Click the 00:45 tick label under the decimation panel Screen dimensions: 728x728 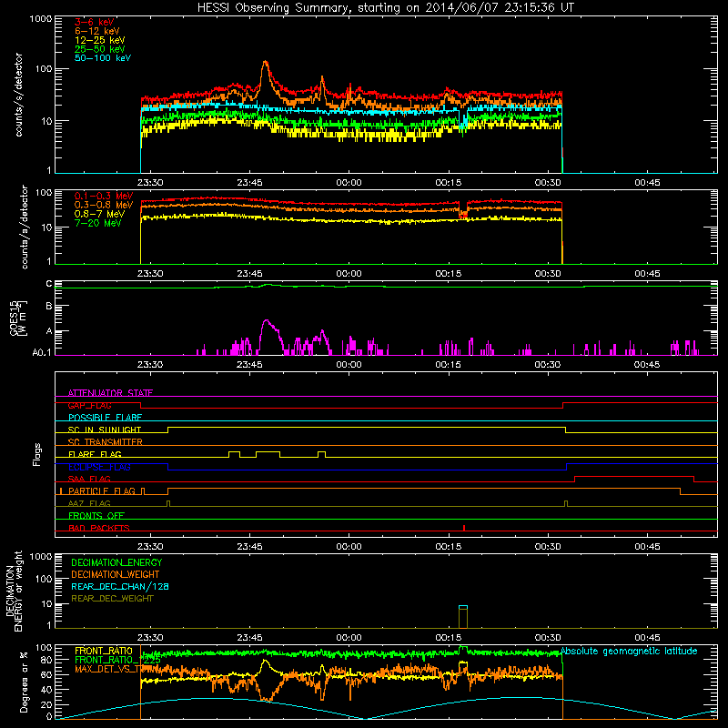point(647,638)
